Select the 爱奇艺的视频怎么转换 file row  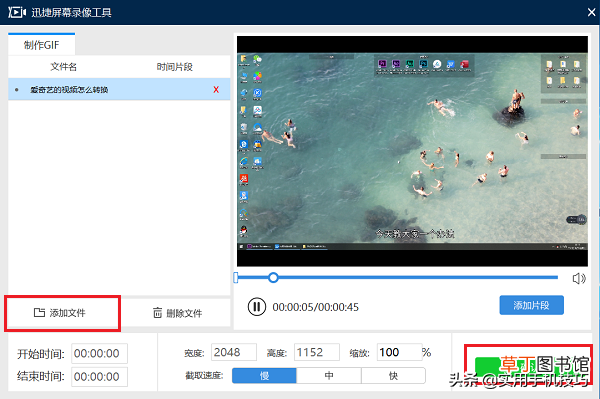(x=119, y=90)
